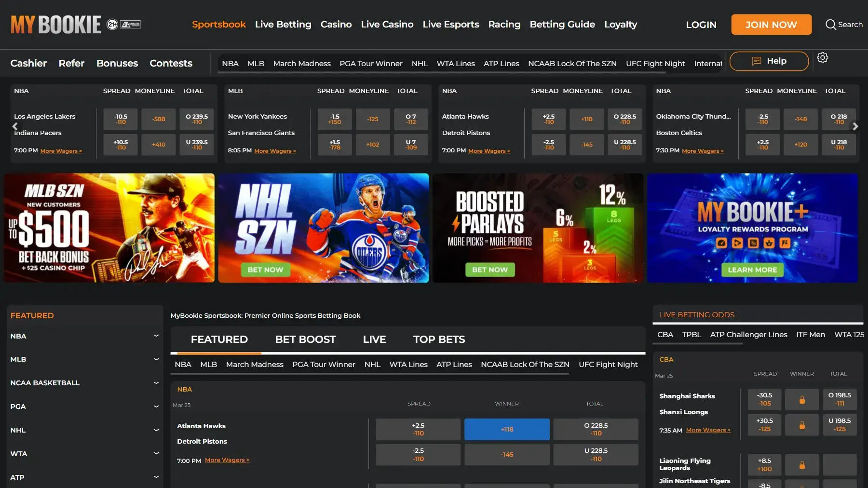868x488 pixels.
Task: Select Pistons -2.5 spread in featured list
Action: tap(418, 455)
